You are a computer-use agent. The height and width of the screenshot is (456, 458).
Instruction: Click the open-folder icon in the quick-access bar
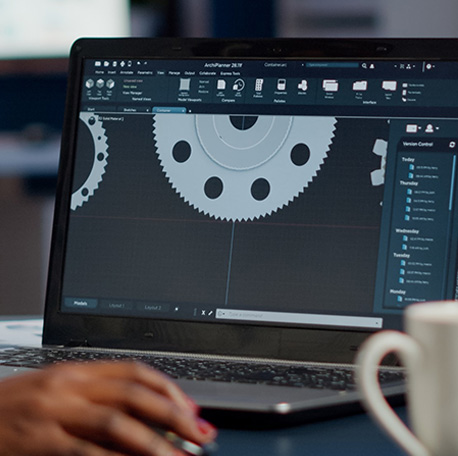106,64
